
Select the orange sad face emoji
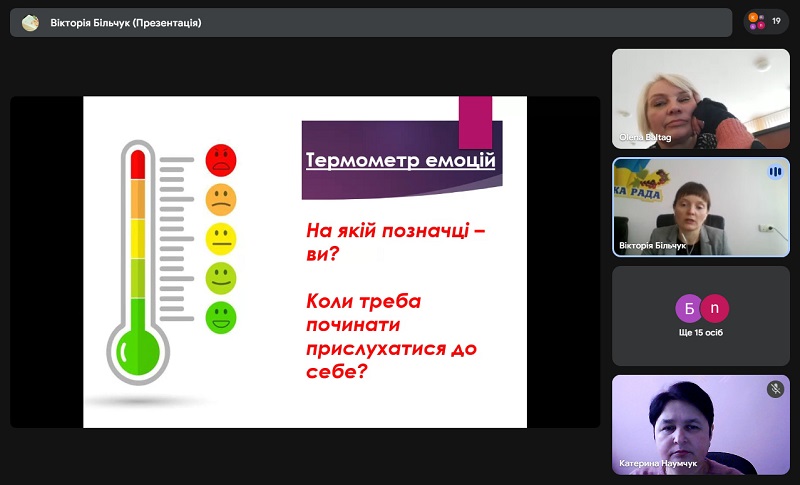220,199
